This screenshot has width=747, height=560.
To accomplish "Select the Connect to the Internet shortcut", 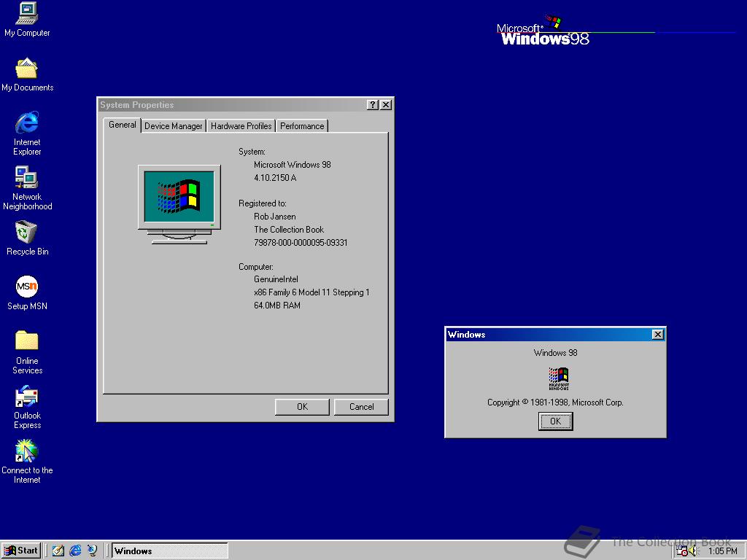I will (27, 461).
